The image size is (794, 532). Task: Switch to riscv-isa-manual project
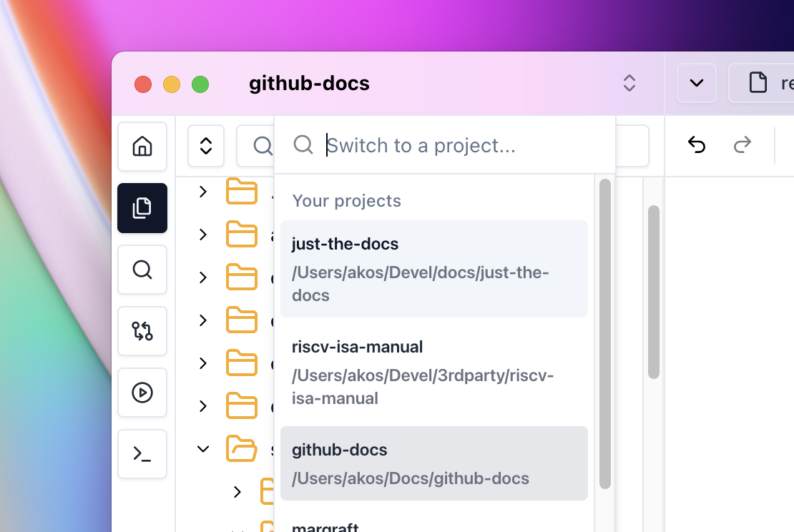(x=434, y=372)
